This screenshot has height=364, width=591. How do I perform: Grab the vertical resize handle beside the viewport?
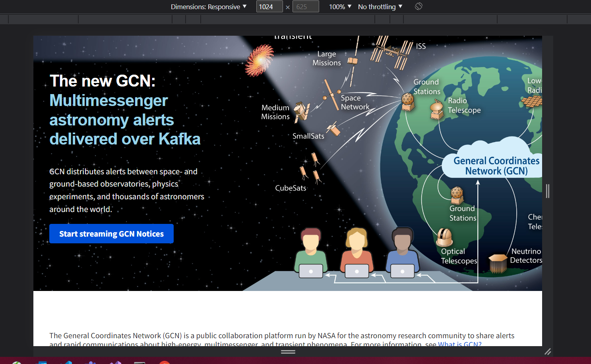tap(547, 191)
